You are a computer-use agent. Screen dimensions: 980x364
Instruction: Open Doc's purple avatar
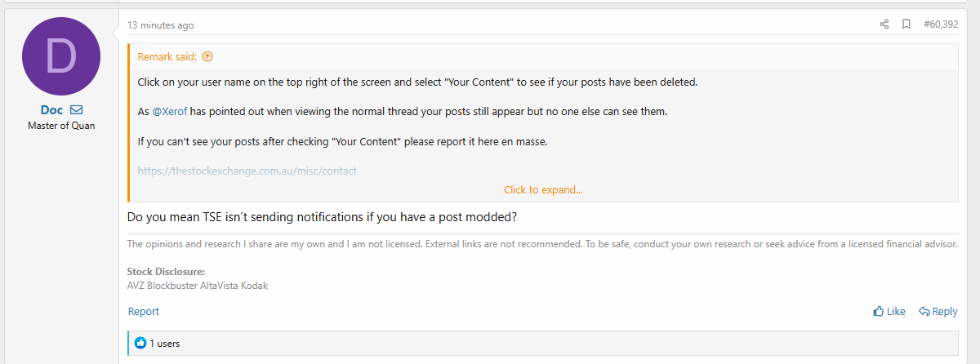point(61,56)
